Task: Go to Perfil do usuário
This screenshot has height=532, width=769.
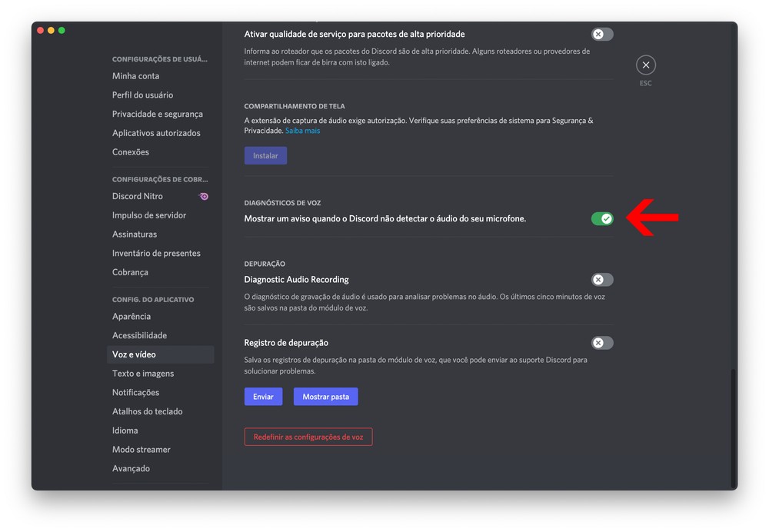Action: click(143, 95)
